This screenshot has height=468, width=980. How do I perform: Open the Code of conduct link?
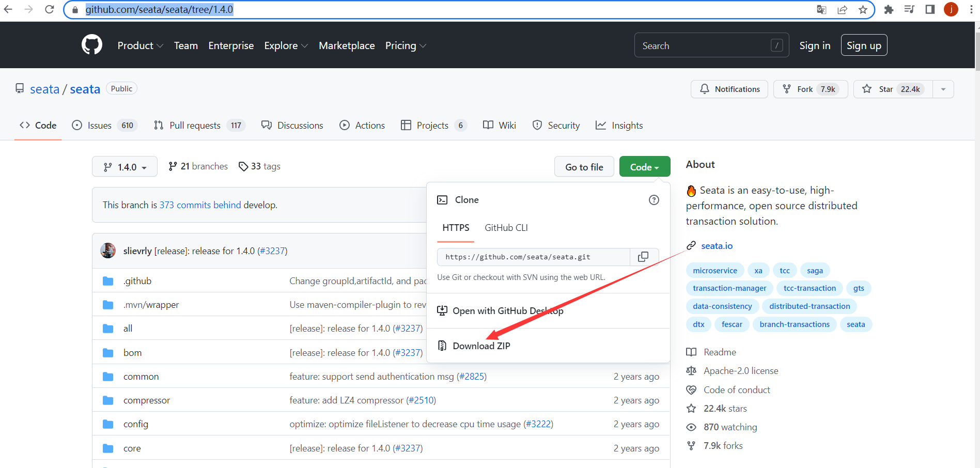[728, 390]
